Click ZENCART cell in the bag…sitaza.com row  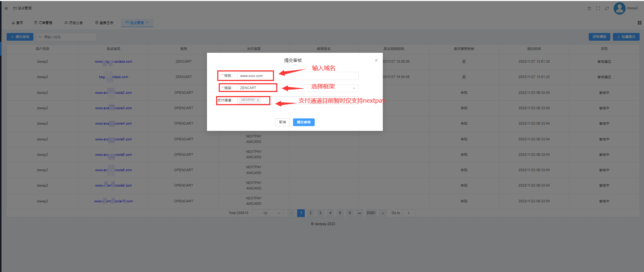pos(184,77)
